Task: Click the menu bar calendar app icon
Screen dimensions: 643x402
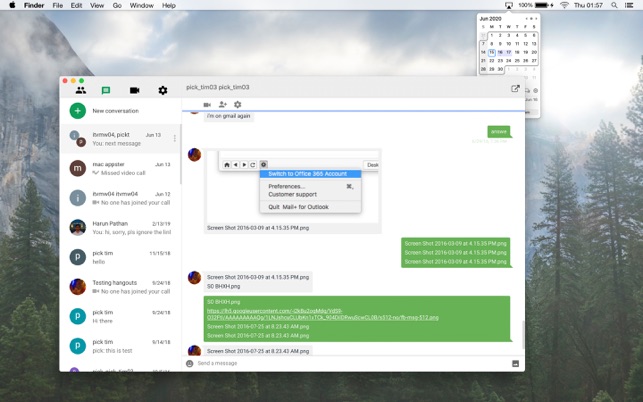Action: click(509, 5)
